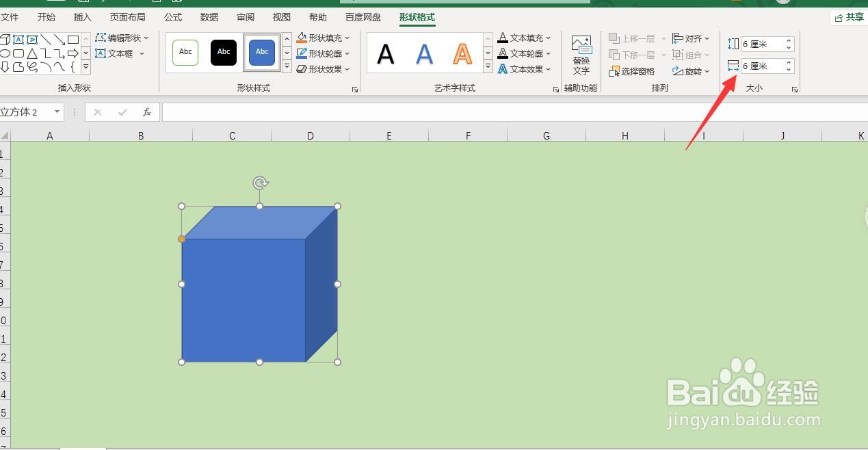Image resolution: width=868 pixels, height=450 pixels.
Task: Open the Rotate (旋转) dropdown
Action: pos(691,71)
